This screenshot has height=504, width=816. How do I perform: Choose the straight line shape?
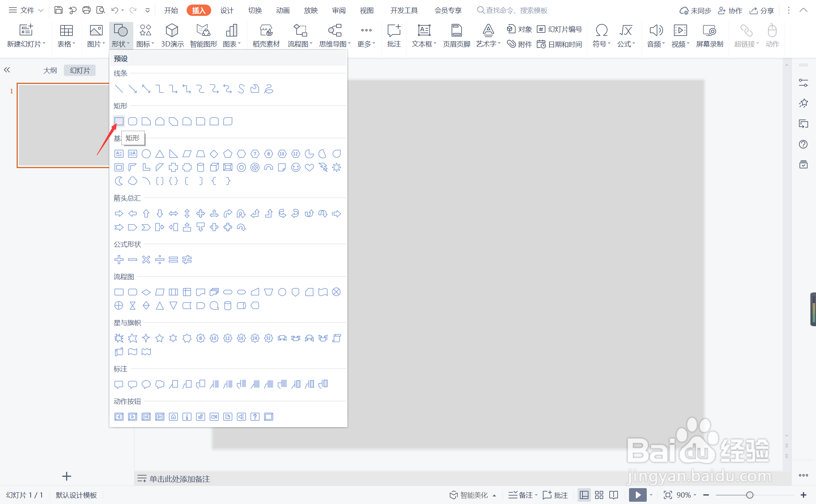coord(119,89)
